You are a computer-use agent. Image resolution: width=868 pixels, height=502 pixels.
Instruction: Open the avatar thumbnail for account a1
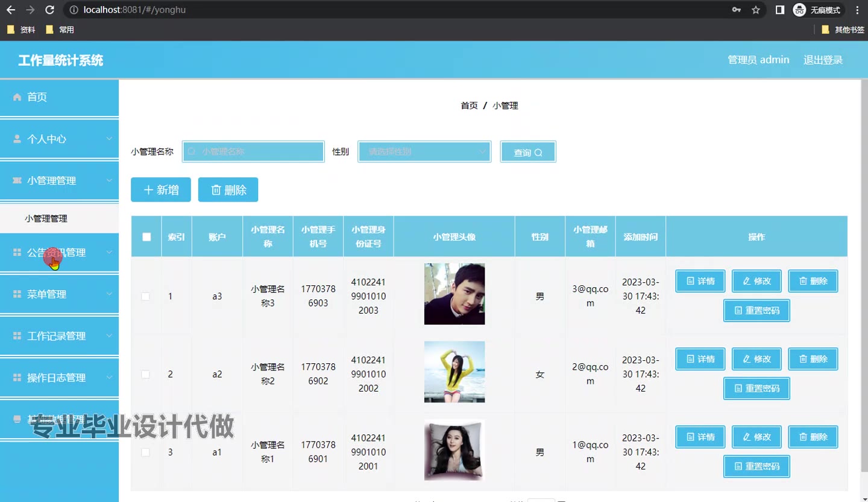point(454,450)
